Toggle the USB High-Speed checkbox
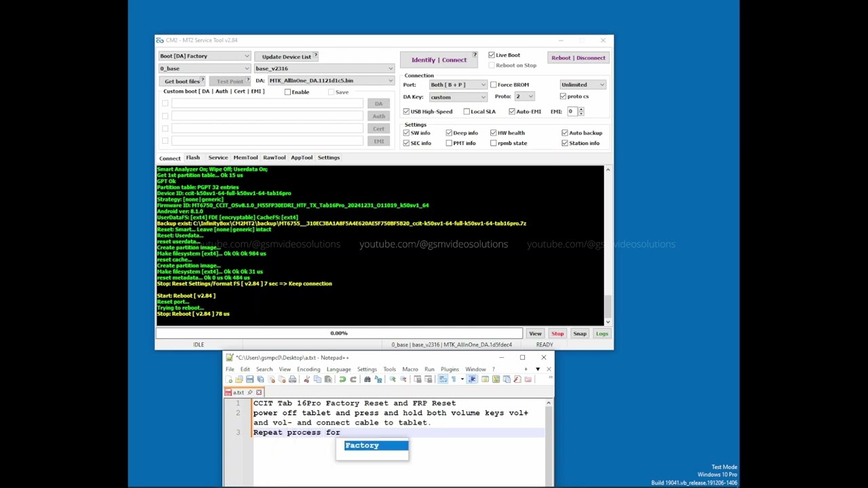Screen dimensions: 868x488 [406, 111]
